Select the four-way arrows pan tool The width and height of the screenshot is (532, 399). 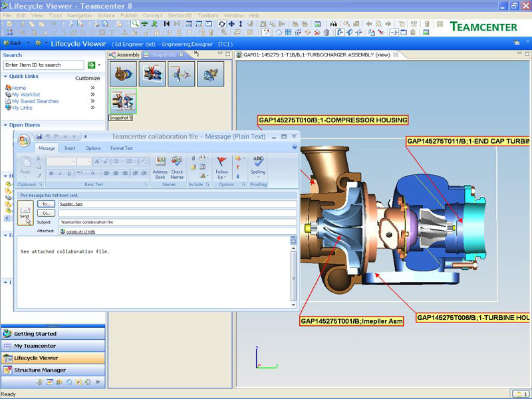click(x=231, y=24)
